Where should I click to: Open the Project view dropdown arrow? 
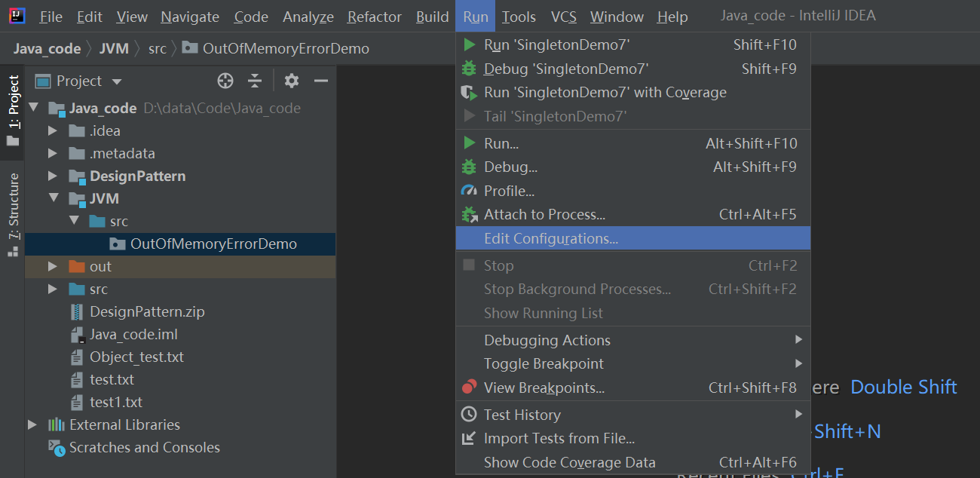(116, 81)
